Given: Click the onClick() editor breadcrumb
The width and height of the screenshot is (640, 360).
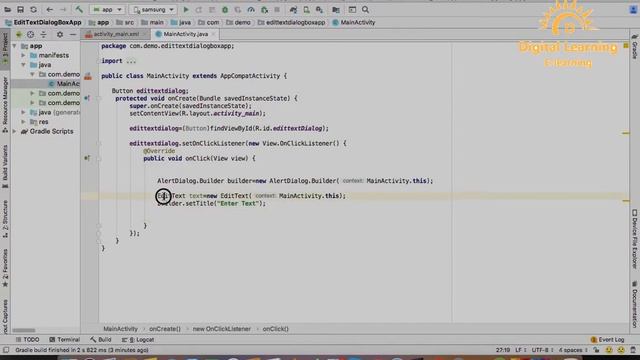Looking at the screenshot, I should 276,329.
